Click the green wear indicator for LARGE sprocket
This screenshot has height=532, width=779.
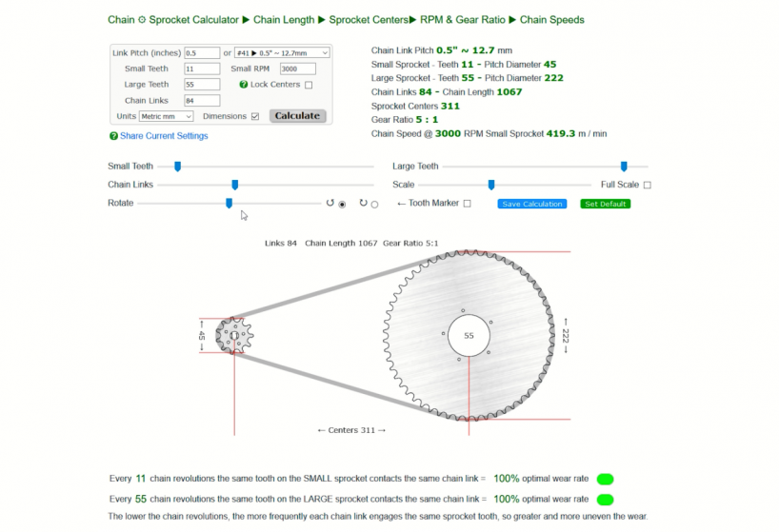(605, 499)
